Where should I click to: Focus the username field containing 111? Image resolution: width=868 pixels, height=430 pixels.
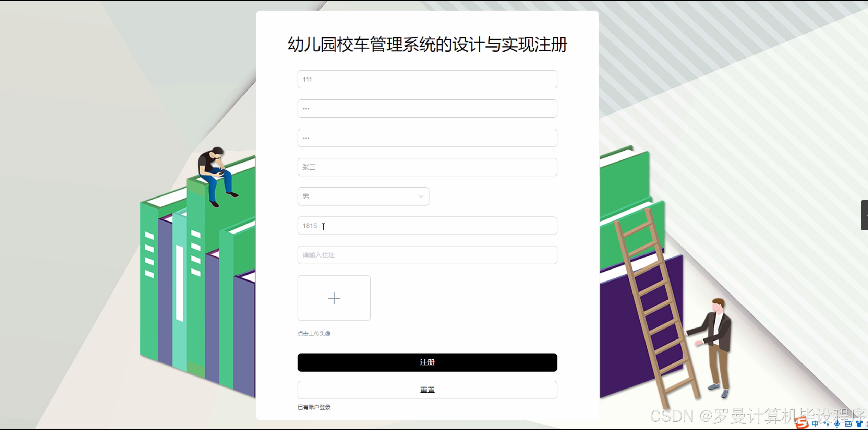(x=427, y=79)
